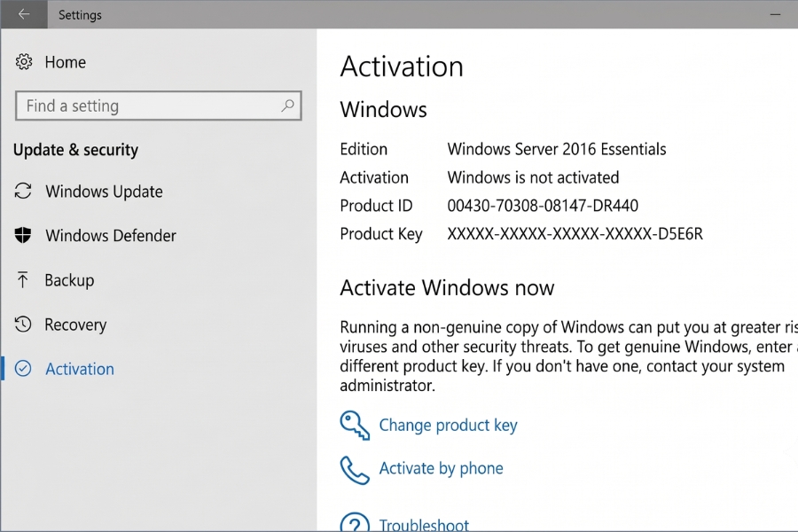Minimize the Settings window
Viewport: 798px width, 532px height.
click(x=775, y=14)
